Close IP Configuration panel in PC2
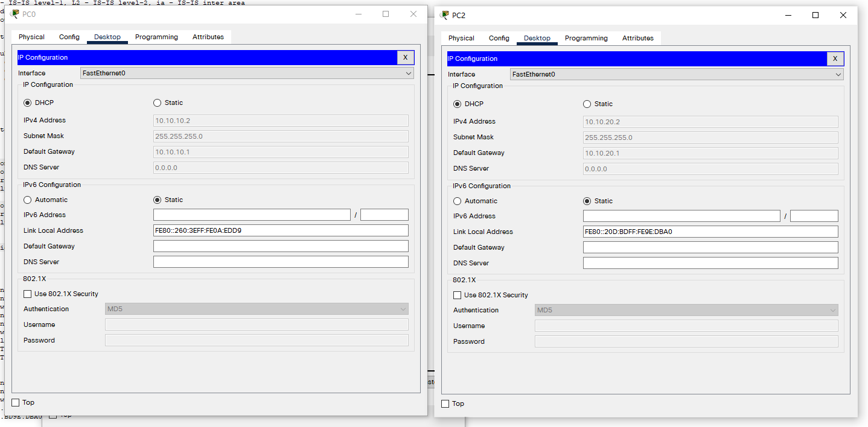 pyautogui.click(x=835, y=59)
